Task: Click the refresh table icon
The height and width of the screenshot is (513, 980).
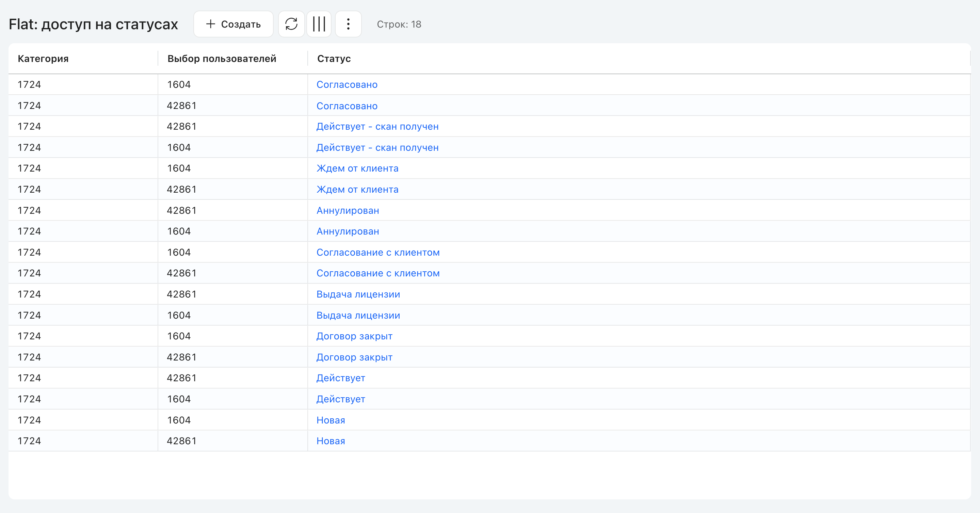Action: [291, 24]
